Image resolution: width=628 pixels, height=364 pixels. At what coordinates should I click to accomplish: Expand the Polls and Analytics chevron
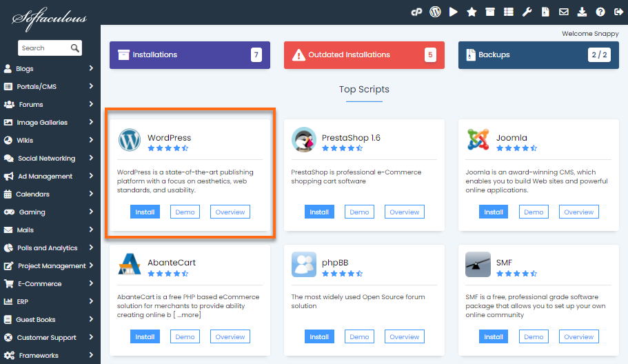click(x=91, y=247)
